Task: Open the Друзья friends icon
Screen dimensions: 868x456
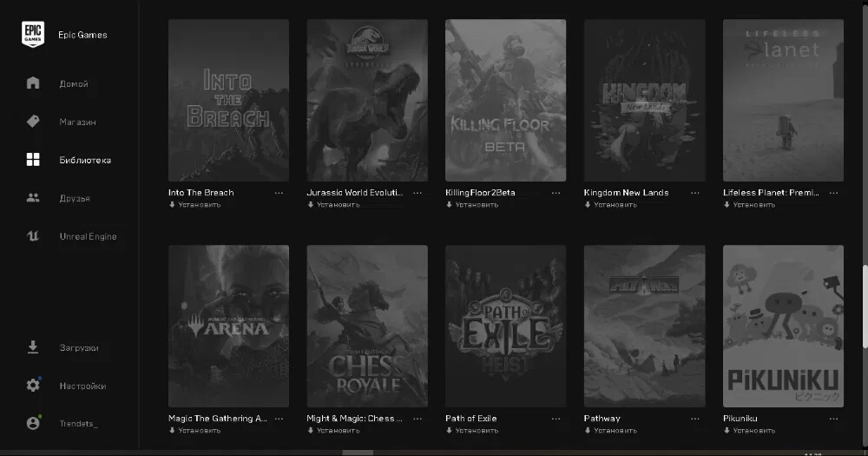Action: [x=33, y=198]
